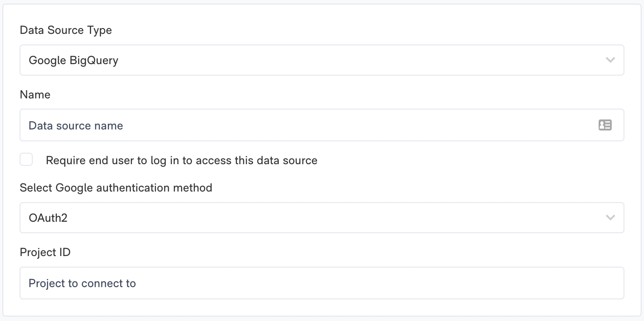Screen dimensions: 644x321
Task: Click the contact card icon in Name field
Action: pos(605,125)
